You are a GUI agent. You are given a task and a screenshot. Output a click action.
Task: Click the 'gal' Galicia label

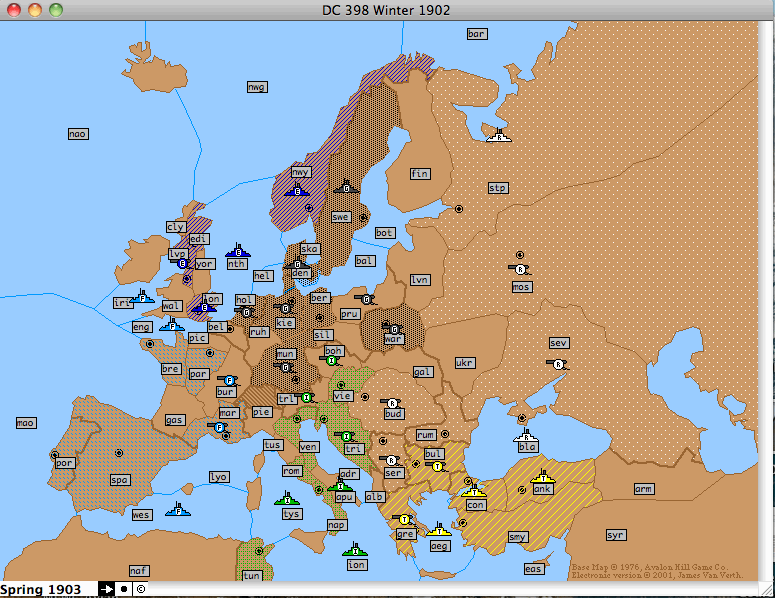tap(423, 372)
